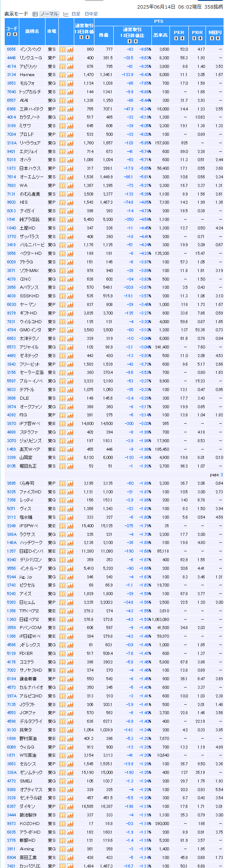This screenshot has width=230, height=868.
Task: Sort PBR column ascending with up arrow
Action: click(x=194, y=38)
